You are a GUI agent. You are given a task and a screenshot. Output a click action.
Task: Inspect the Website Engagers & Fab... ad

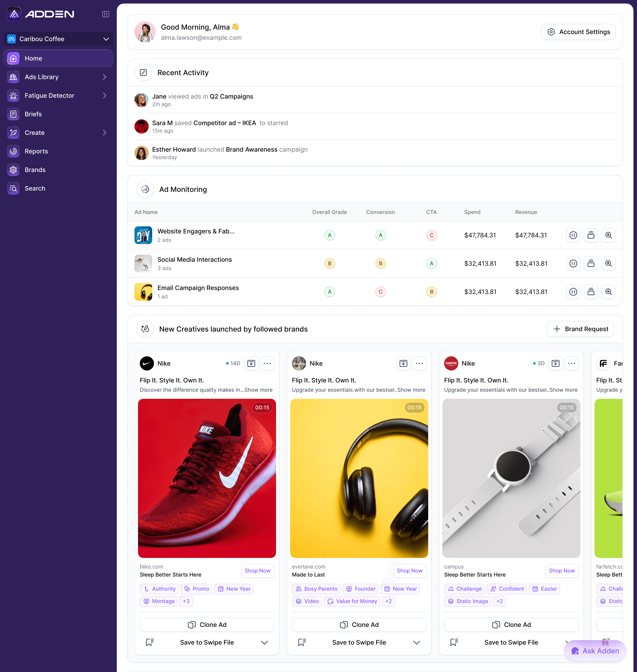pos(608,235)
